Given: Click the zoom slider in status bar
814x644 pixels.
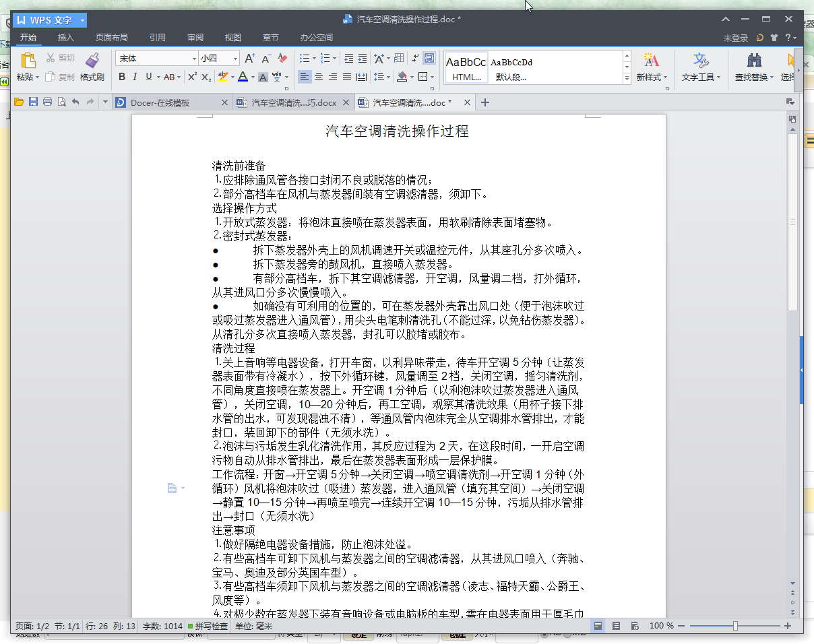Looking at the screenshot, I should click(735, 626).
